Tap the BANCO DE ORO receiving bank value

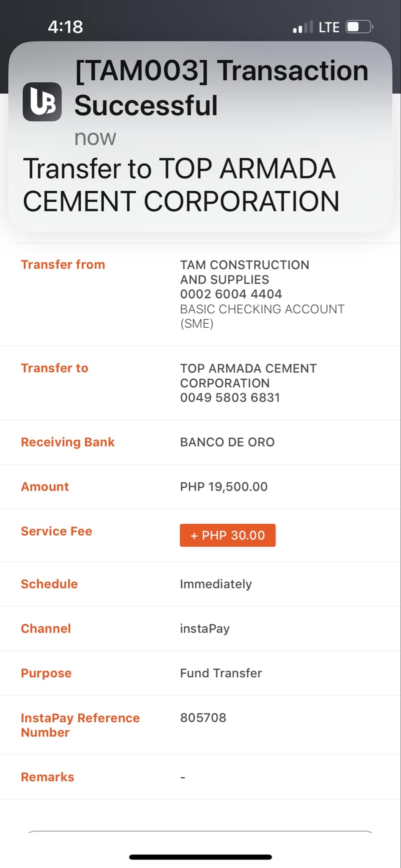point(227,442)
